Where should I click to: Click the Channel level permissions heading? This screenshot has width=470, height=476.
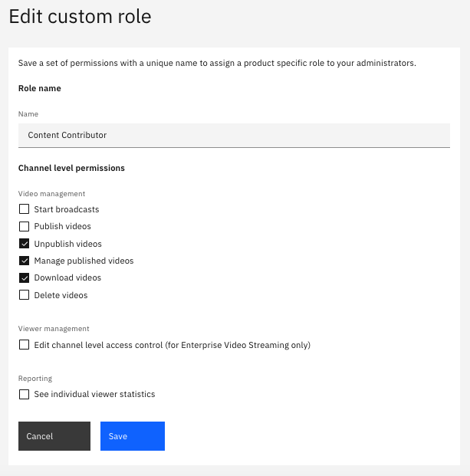(71, 168)
